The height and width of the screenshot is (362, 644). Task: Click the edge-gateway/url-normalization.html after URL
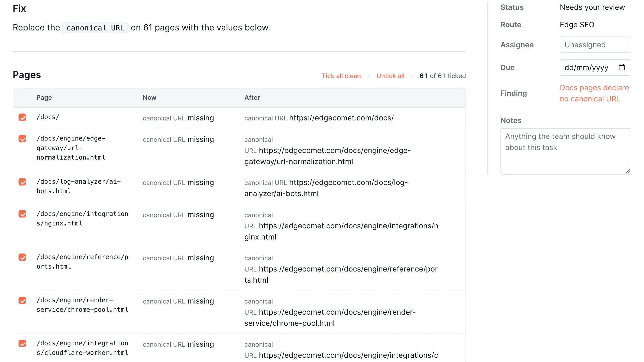328,156
